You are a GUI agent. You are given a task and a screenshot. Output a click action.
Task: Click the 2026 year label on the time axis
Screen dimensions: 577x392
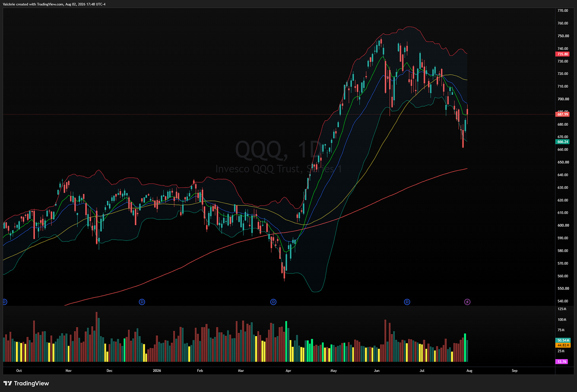(157, 371)
